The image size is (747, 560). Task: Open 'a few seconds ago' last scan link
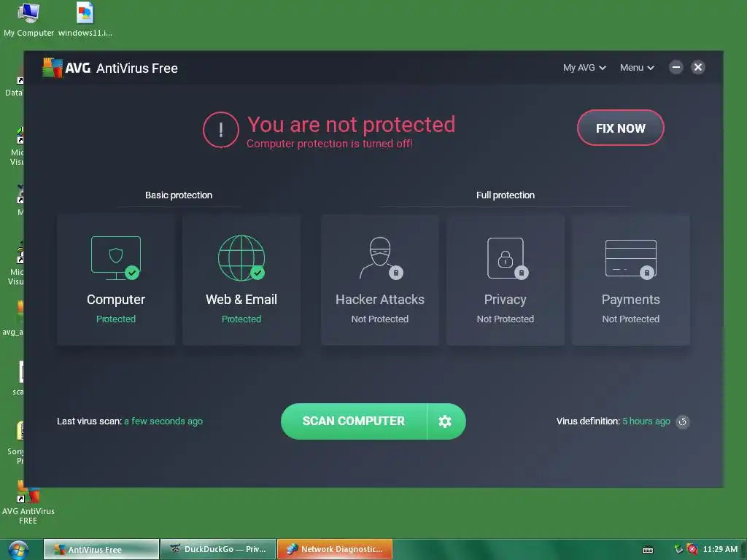point(163,421)
